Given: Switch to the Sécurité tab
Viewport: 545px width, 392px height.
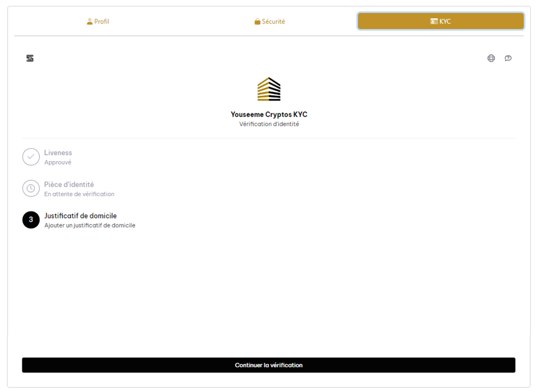Looking at the screenshot, I should tap(269, 22).
